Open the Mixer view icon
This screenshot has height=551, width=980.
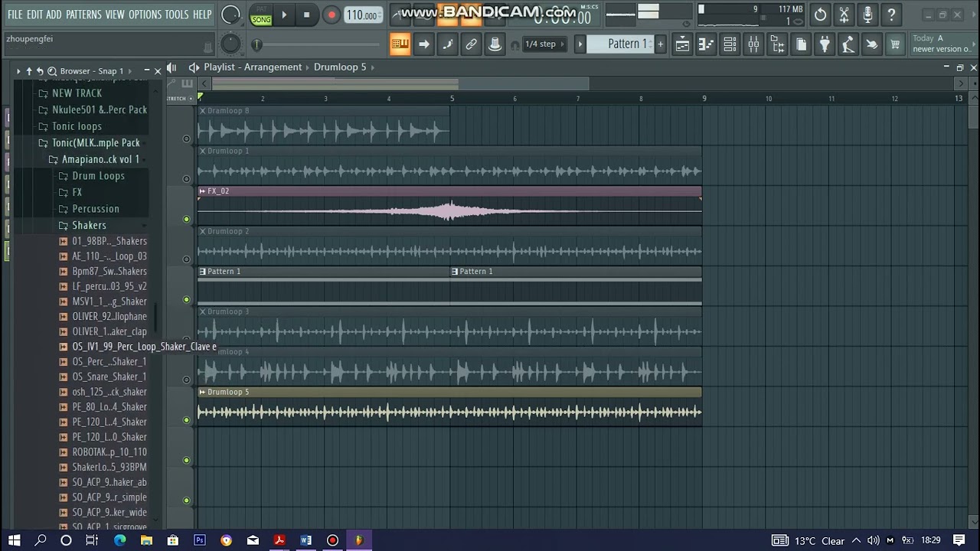coord(753,44)
